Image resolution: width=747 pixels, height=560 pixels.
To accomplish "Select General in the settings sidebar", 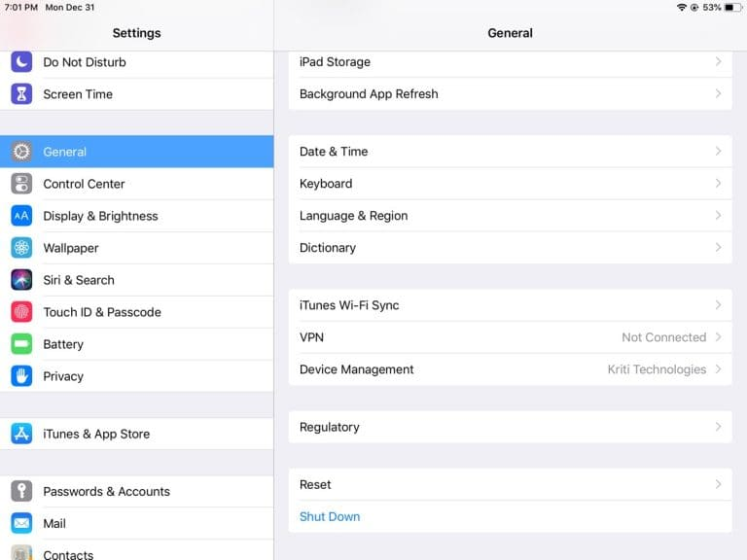I will [136, 152].
